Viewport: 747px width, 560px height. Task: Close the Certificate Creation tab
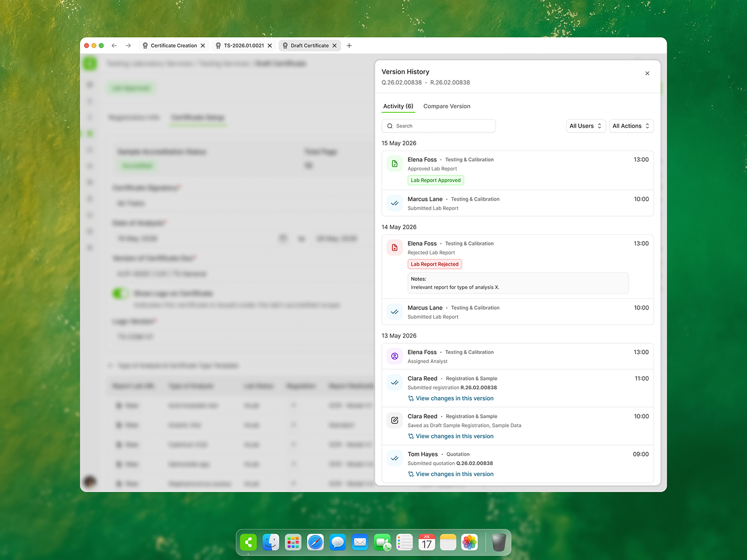coord(203,46)
